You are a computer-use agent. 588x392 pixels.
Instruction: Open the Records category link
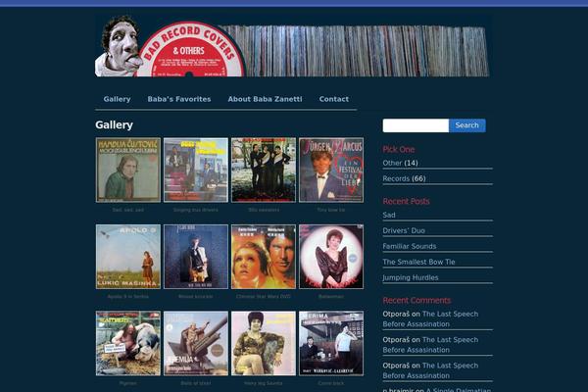(396, 178)
